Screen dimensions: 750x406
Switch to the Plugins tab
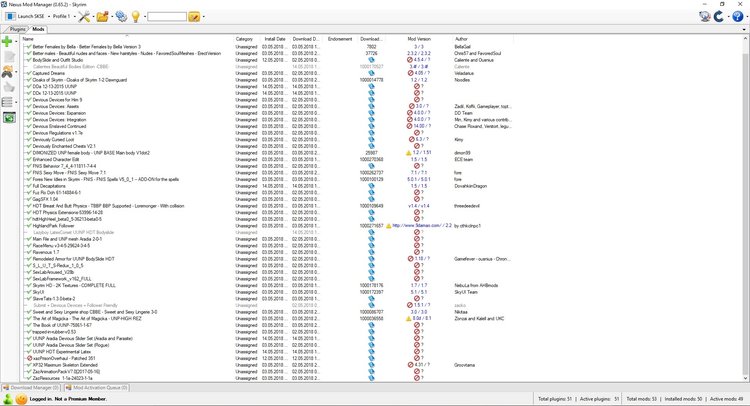point(17,29)
